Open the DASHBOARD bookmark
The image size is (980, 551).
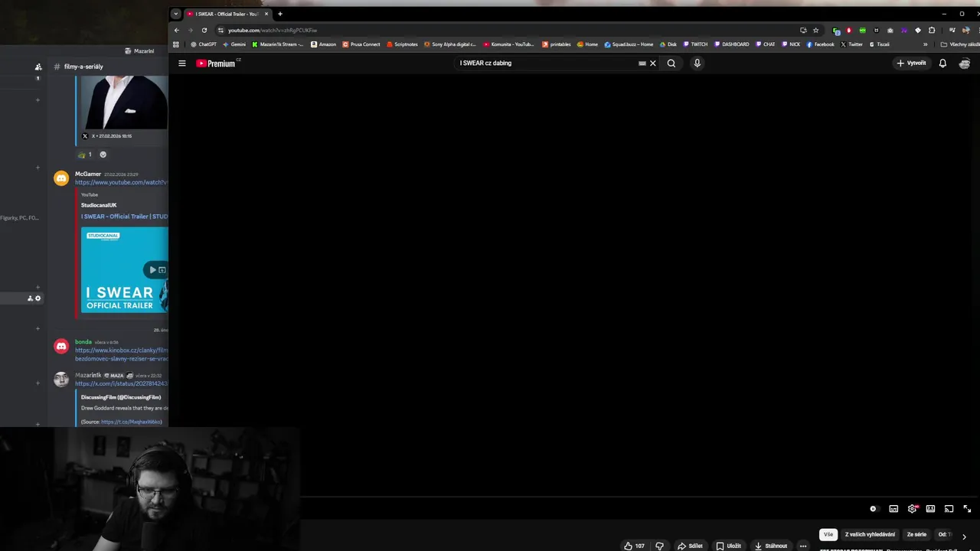(732, 44)
